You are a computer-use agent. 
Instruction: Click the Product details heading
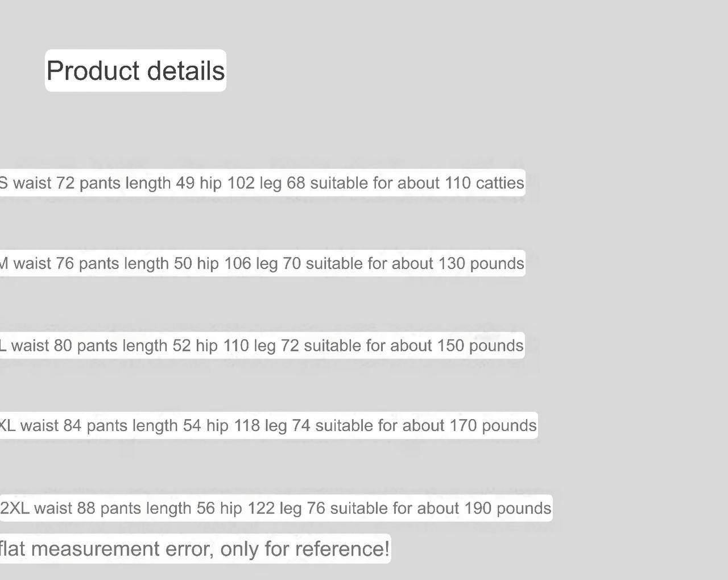tap(135, 71)
